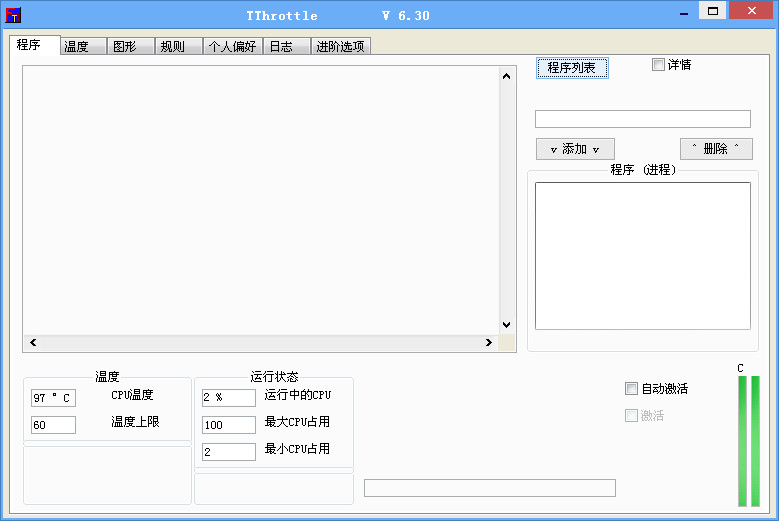Click the program name input field above 添加
Screen dimensions: 779x521
[643, 119]
